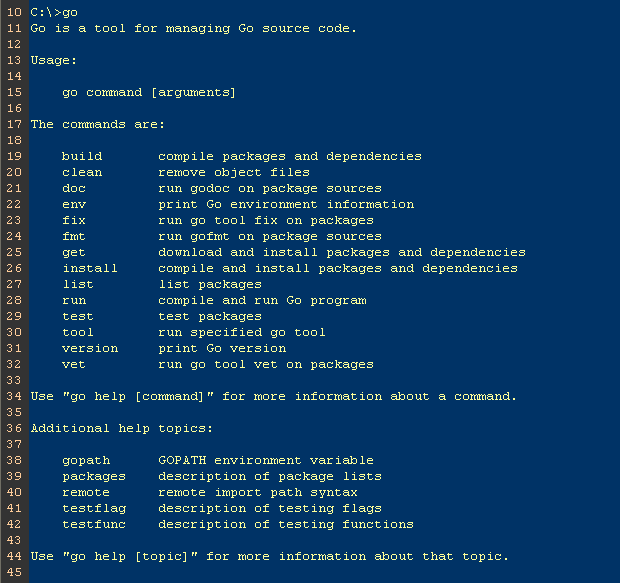
Task: Click the 'Usage:' heading text
Action: (x=54, y=60)
